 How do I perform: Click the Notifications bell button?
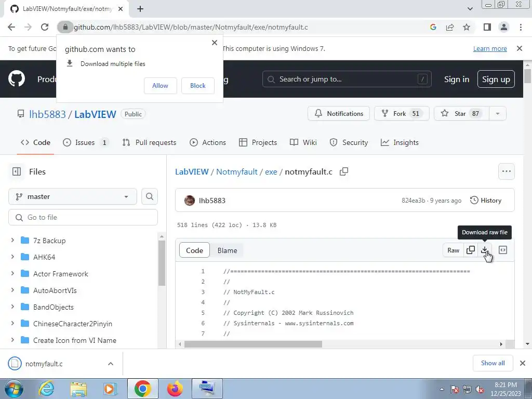point(339,113)
